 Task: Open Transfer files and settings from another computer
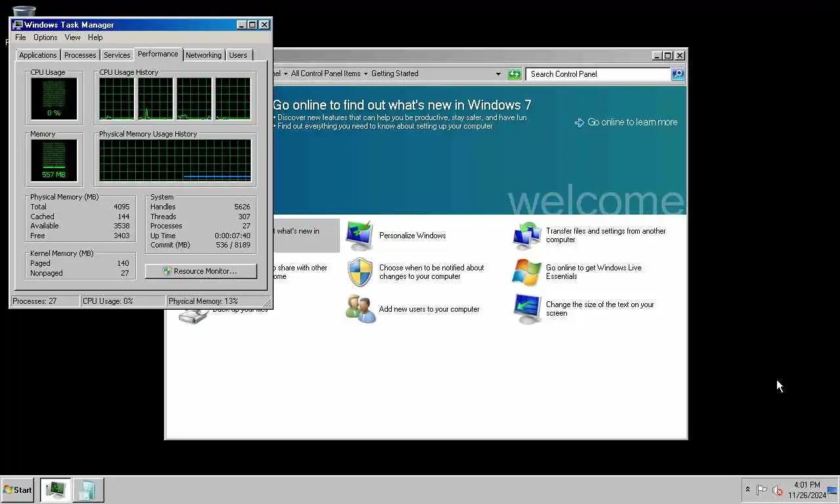(606, 235)
